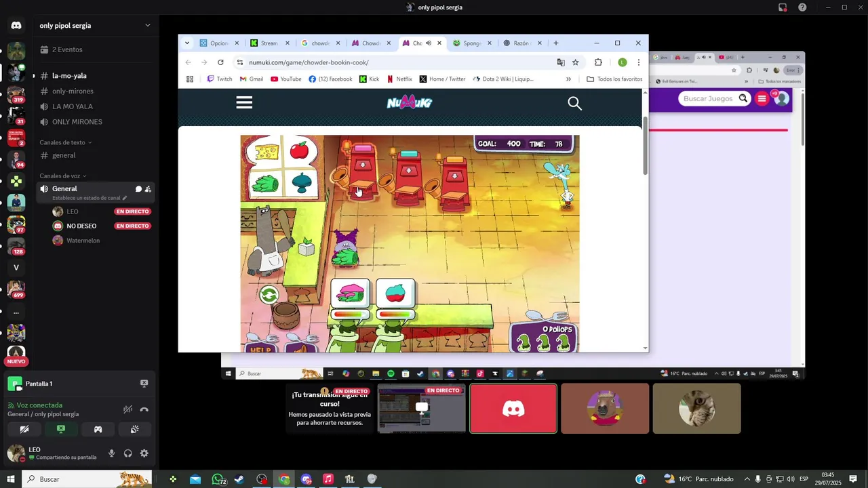Open the General voice channel chat icon

(138, 189)
